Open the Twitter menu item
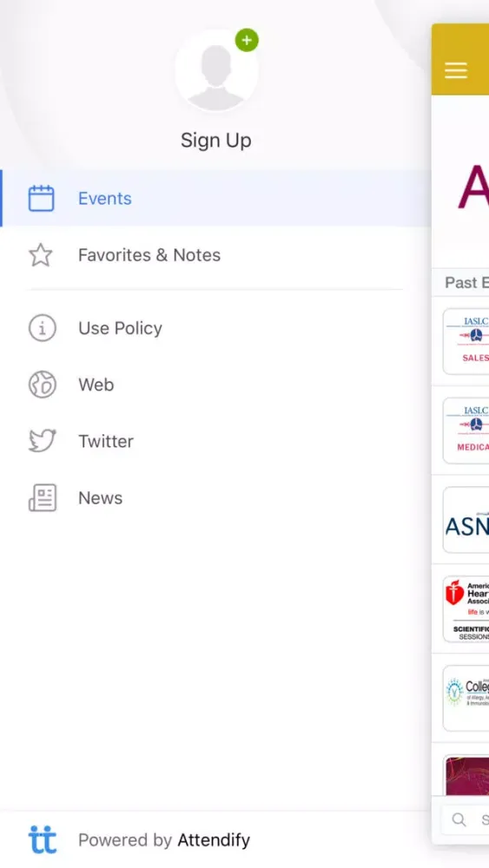 (215, 441)
